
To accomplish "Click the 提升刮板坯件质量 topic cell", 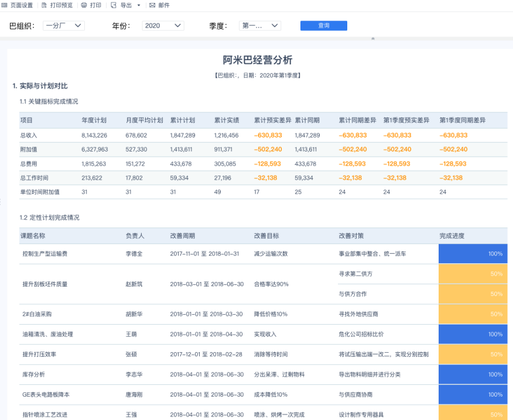I will (45, 284).
